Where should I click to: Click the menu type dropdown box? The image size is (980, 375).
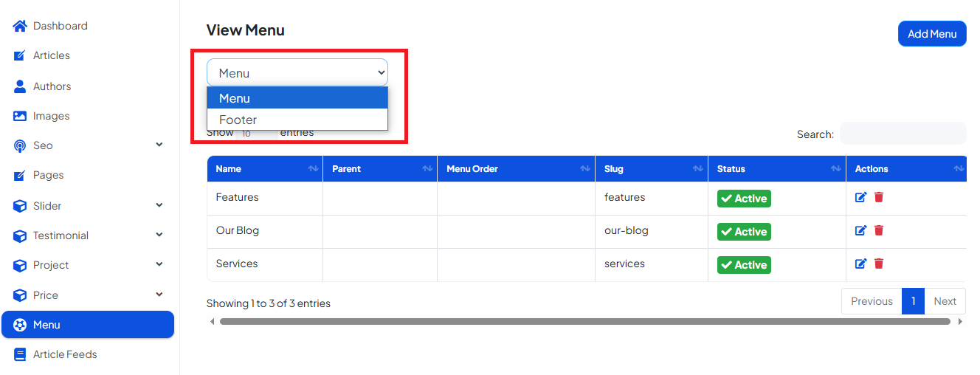pos(297,73)
